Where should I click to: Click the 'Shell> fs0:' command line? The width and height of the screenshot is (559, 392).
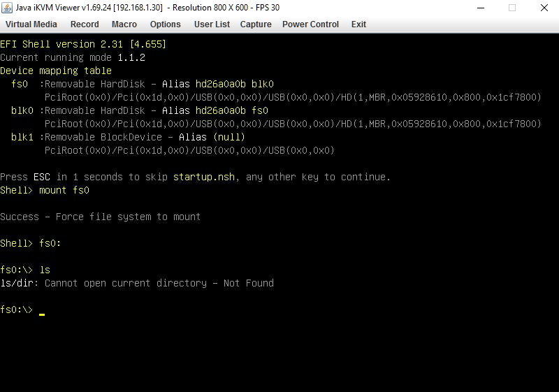31,243
